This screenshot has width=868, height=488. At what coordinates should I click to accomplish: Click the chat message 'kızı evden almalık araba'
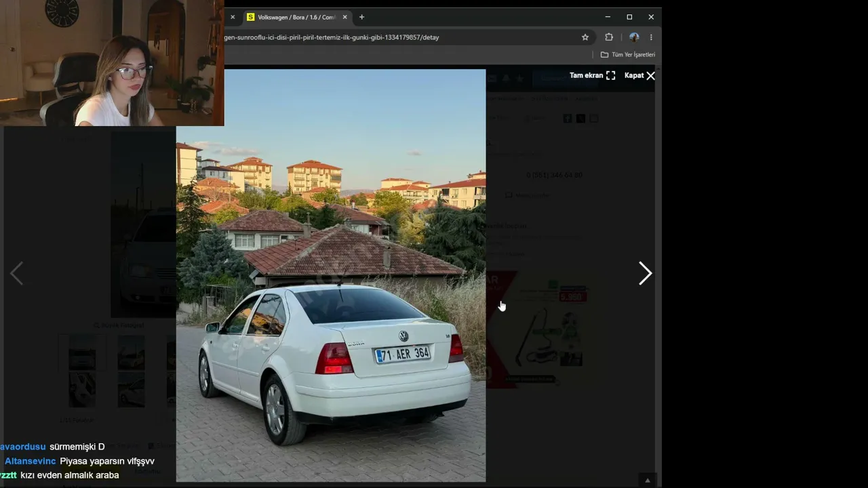pyautogui.click(x=70, y=475)
